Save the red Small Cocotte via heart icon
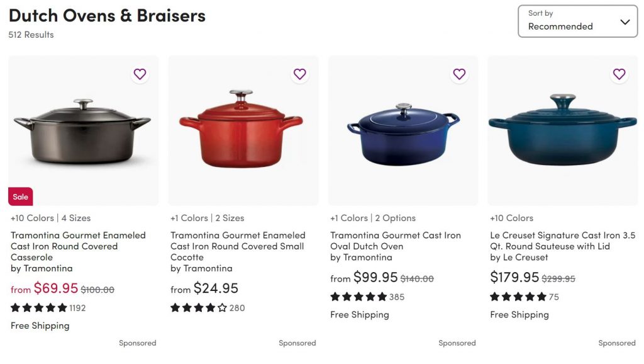This screenshot has height=364, width=644. pos(300,74)
